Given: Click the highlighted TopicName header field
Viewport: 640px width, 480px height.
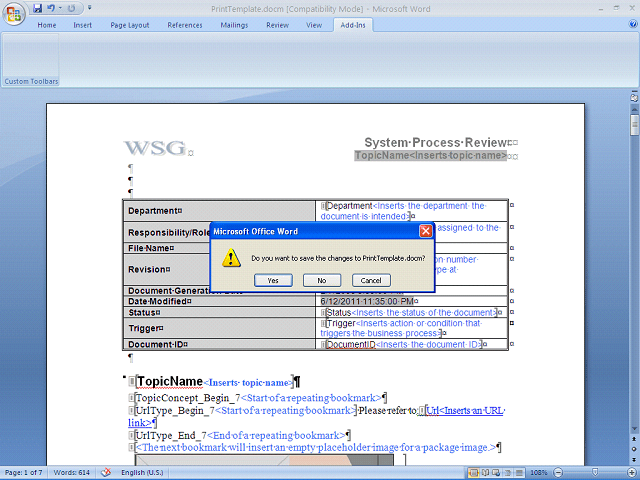Looking at the screenshot, I should [431, 156].
